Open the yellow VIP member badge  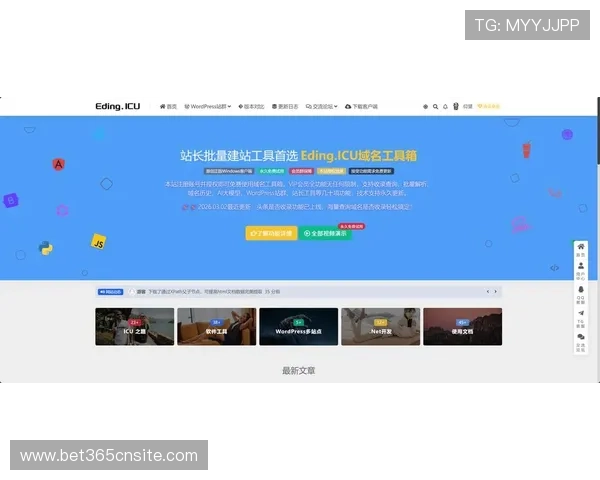click(x=489, y=106)
